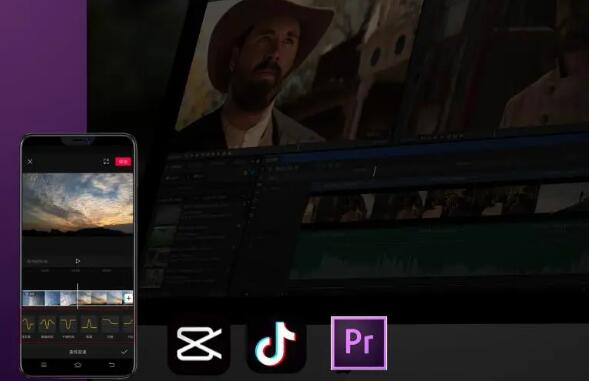Choose the ramp-down speed curve preset
The image size is (589, 381).
(110, 324)
